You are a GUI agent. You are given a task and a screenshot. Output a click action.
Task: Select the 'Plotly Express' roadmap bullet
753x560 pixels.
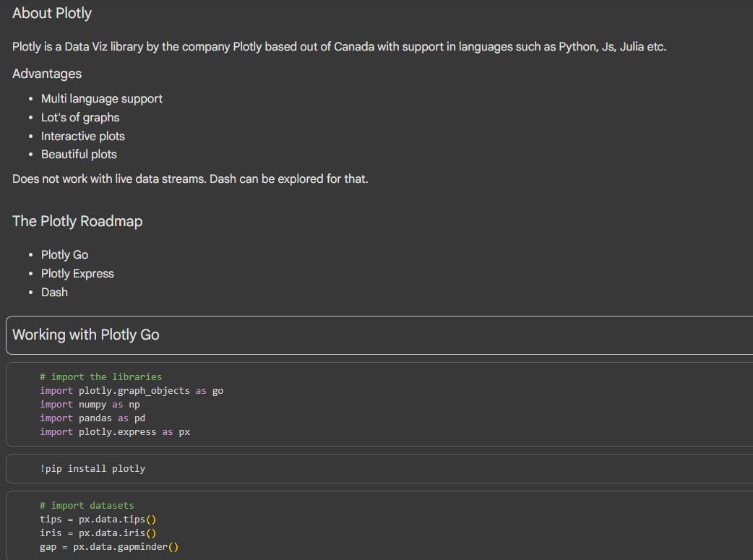[78, 274]
